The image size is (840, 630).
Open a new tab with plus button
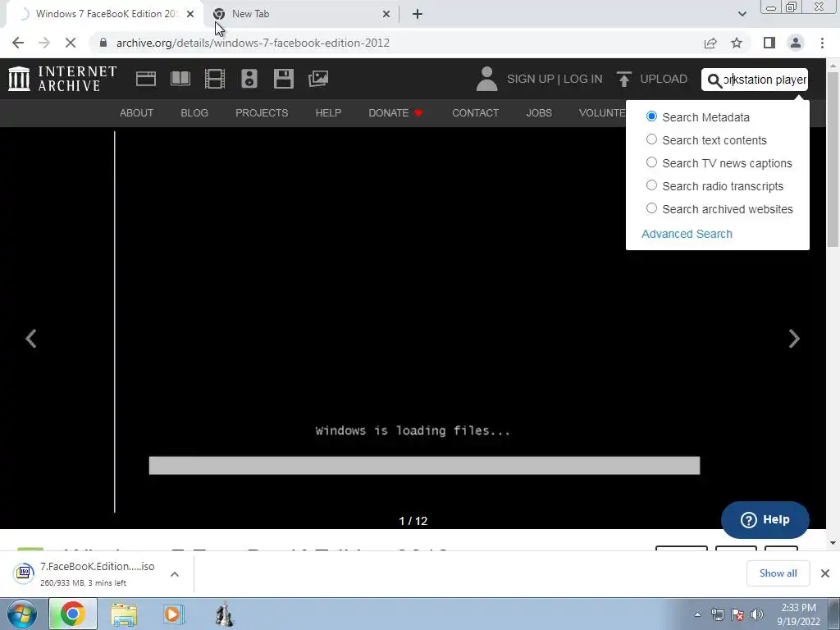[418, 14]
